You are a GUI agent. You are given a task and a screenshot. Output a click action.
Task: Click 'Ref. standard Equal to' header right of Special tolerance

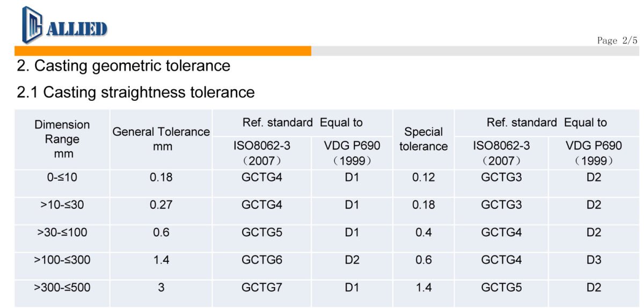pos(547,122)
